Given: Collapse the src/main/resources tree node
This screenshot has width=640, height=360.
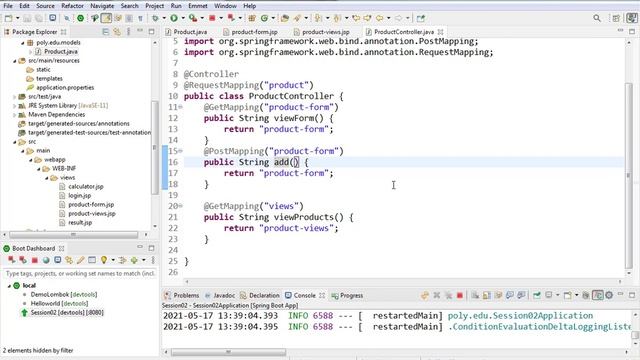Looking at the screenshot, I should [15, 61].
